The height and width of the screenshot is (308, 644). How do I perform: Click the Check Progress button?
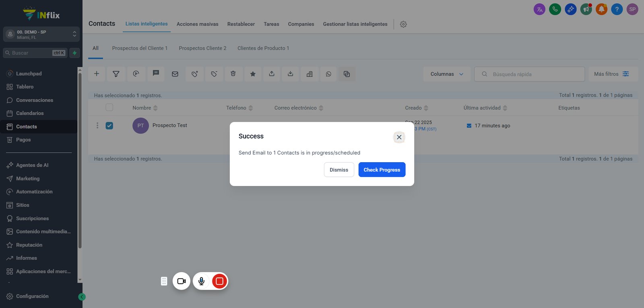tap(382, 170)
